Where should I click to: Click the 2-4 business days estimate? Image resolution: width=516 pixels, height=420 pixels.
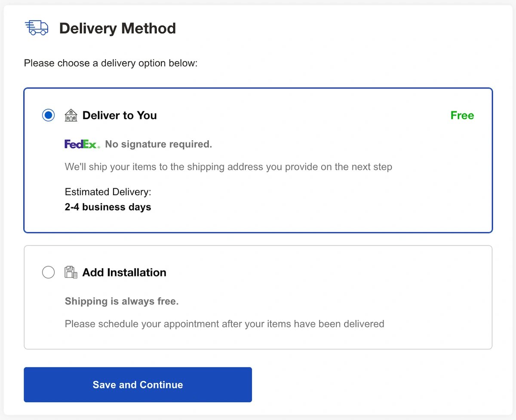click(108, 207)
